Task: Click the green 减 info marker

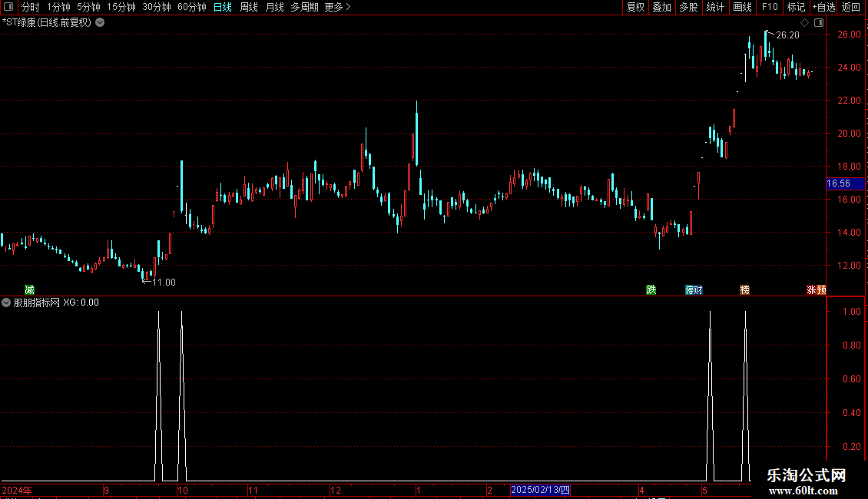Action: point(29,290)
